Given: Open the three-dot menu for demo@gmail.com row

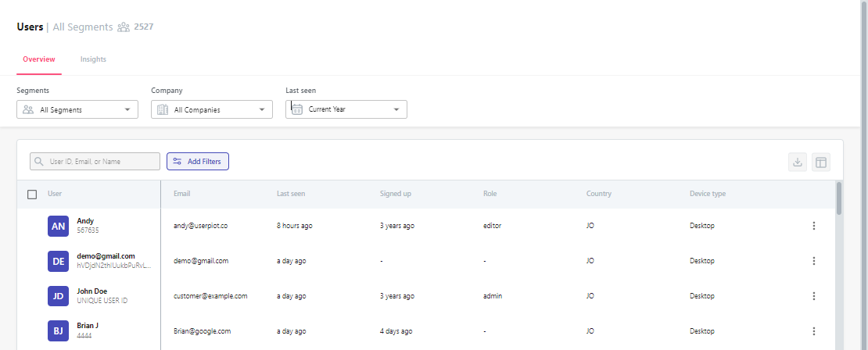Looking at the screenshot, I should pos(814,261).
